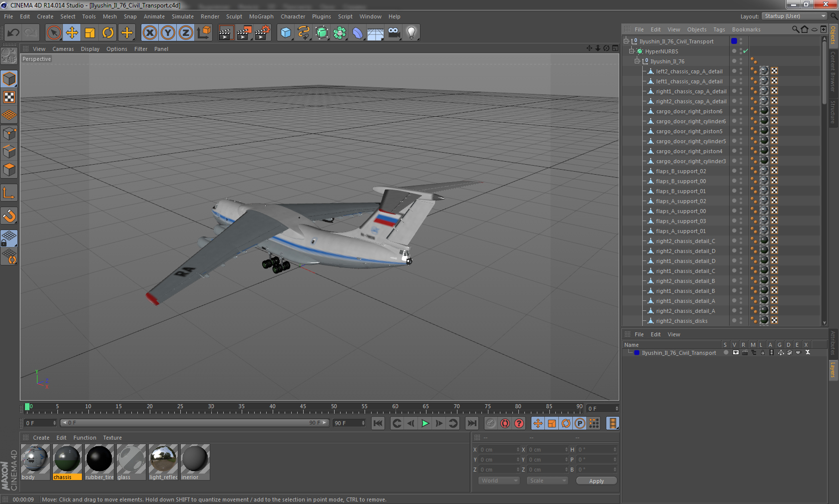
Task: Collapse Ilyushin_Il_76_Civil_Transport tree root
Action: [x=626, y=41]
